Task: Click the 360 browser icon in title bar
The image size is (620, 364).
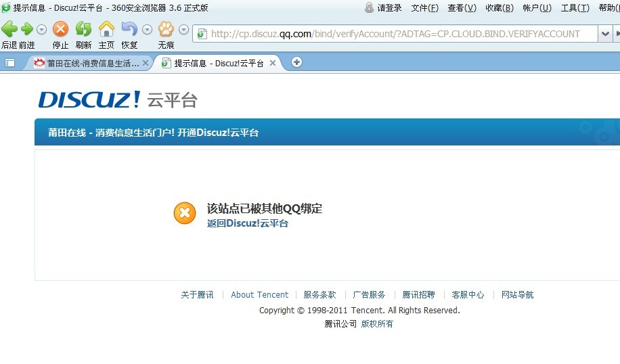Action: 6,7
